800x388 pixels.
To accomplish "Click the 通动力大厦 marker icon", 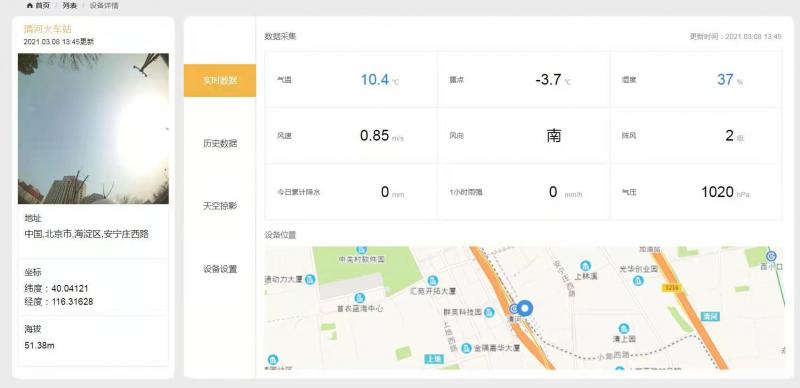I will point(310,279).
